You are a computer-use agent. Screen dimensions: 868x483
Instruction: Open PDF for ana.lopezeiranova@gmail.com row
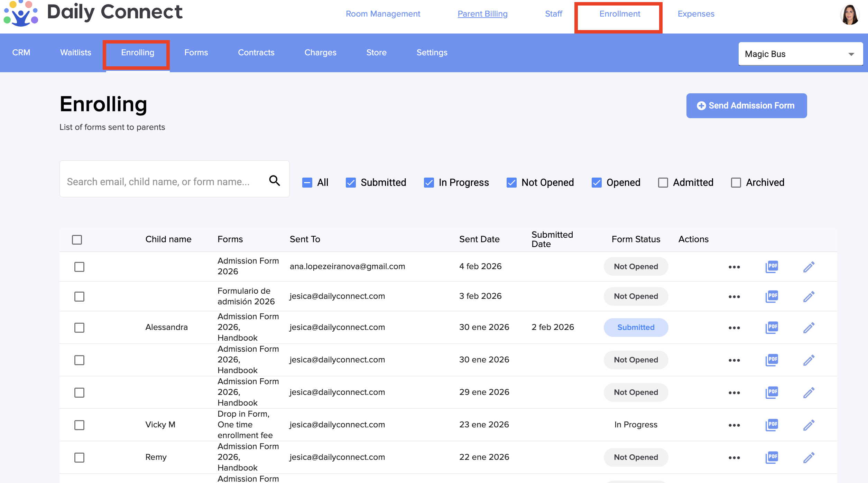tap(772, 266)
